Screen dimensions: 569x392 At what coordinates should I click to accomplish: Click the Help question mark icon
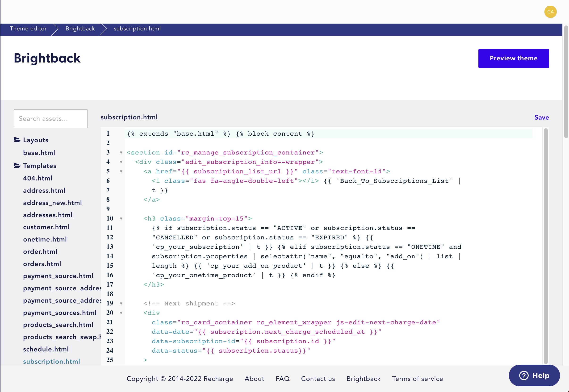point(524,375)
